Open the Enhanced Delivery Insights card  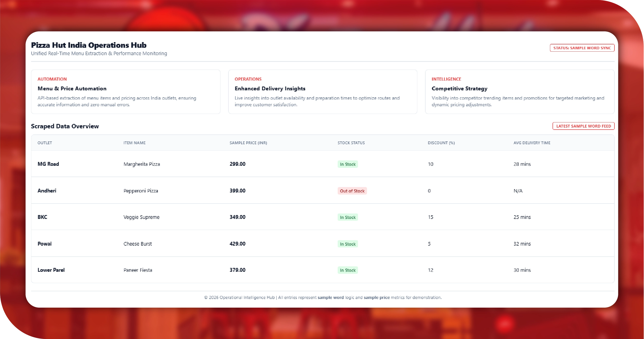tap(322, 92)
